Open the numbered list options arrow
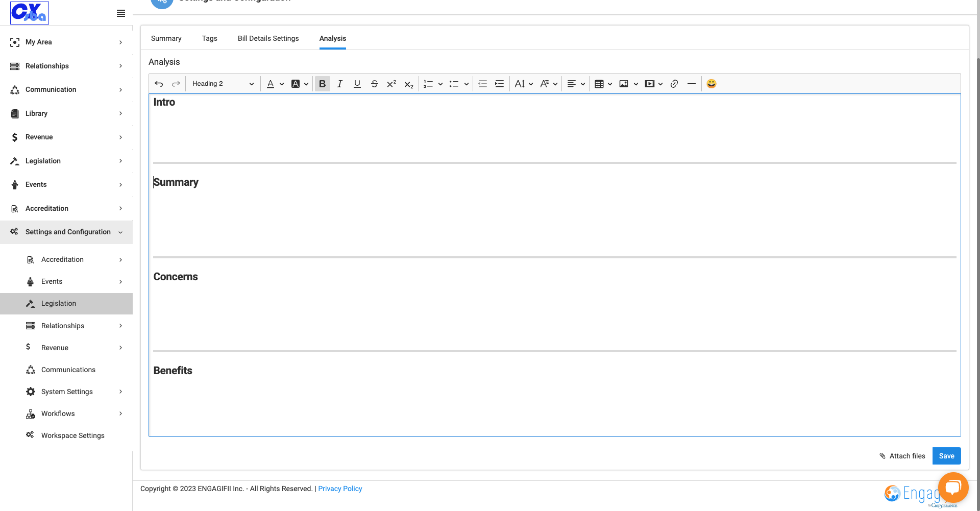The height and width of the screenshot is (511, 980). click(440, 84)
